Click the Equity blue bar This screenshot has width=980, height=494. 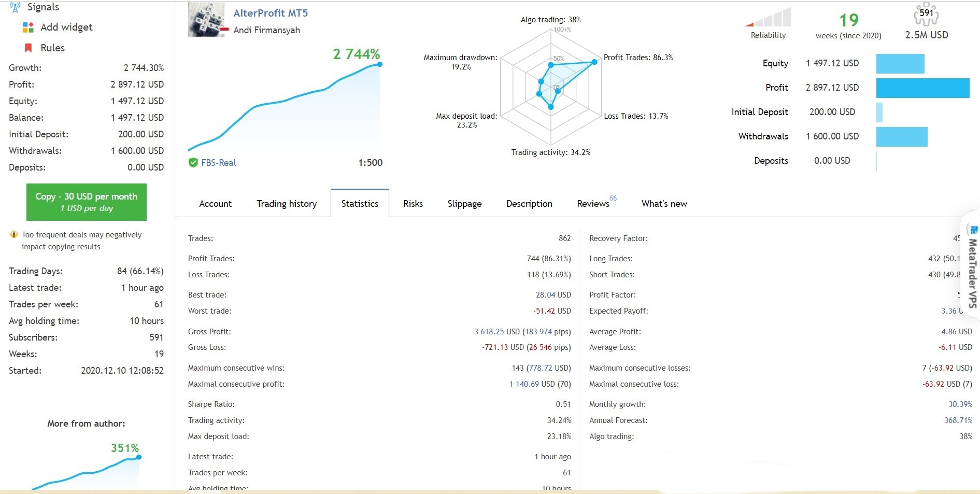point(900,64)
